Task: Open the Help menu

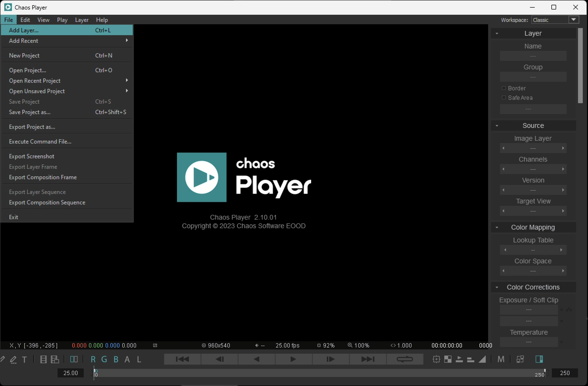Action: (102, 20)
